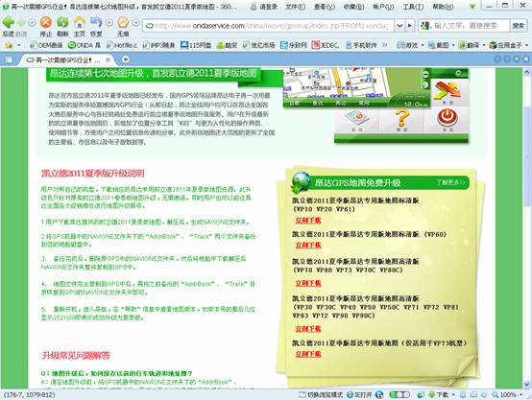
Task: Click the vertical scrollbar up arrow
Action: [526, 72]
